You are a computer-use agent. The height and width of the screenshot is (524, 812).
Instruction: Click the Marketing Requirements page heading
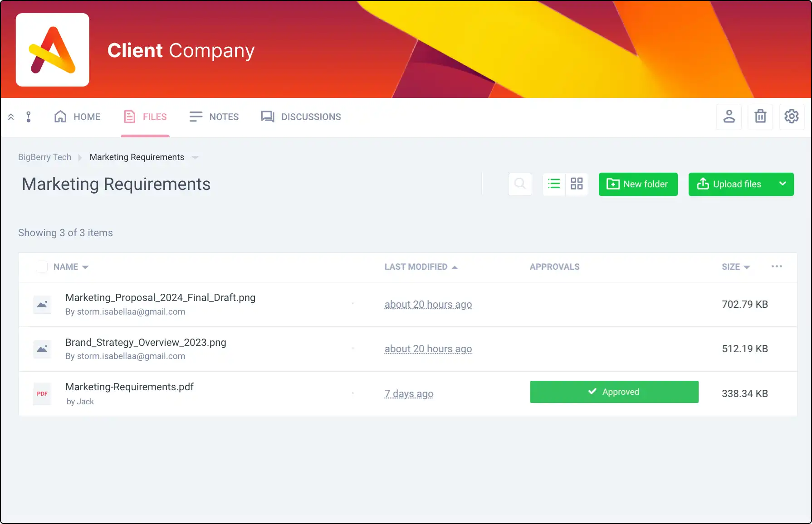pyautogui.click(x=116, y=184)
